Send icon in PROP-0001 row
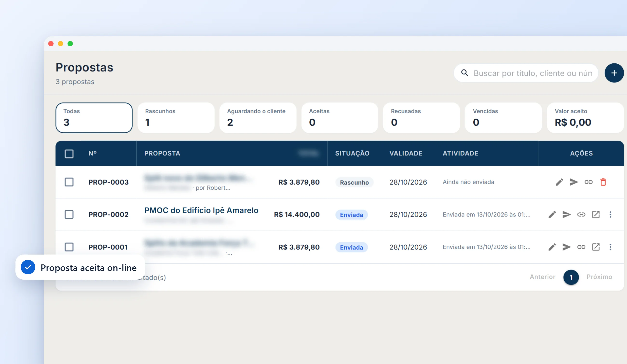 [566, 247]
